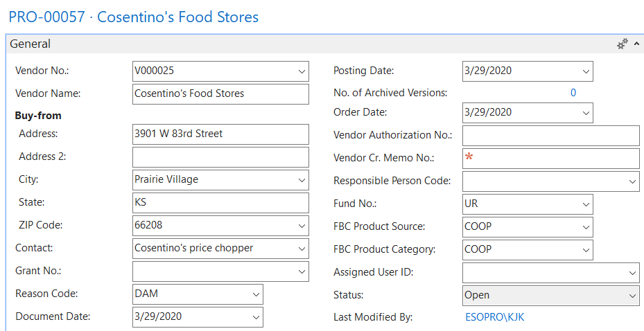Open the ZIP Code dropdown arrow

click(x=302, y=226)
